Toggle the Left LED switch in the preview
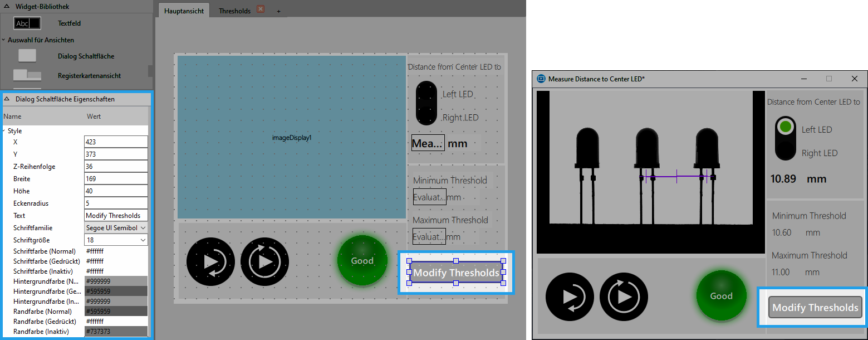This screenshot has width=868, height=340. coord(785,127)
